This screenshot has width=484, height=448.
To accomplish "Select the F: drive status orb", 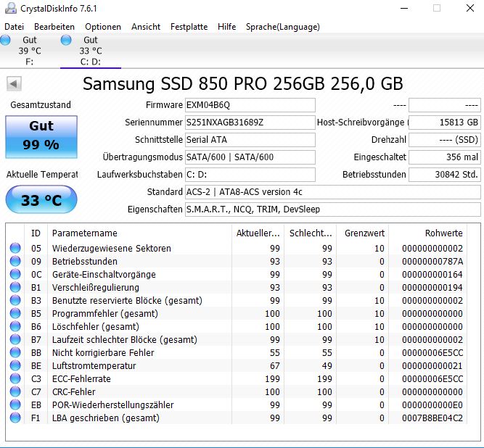I will click(5, 40).
